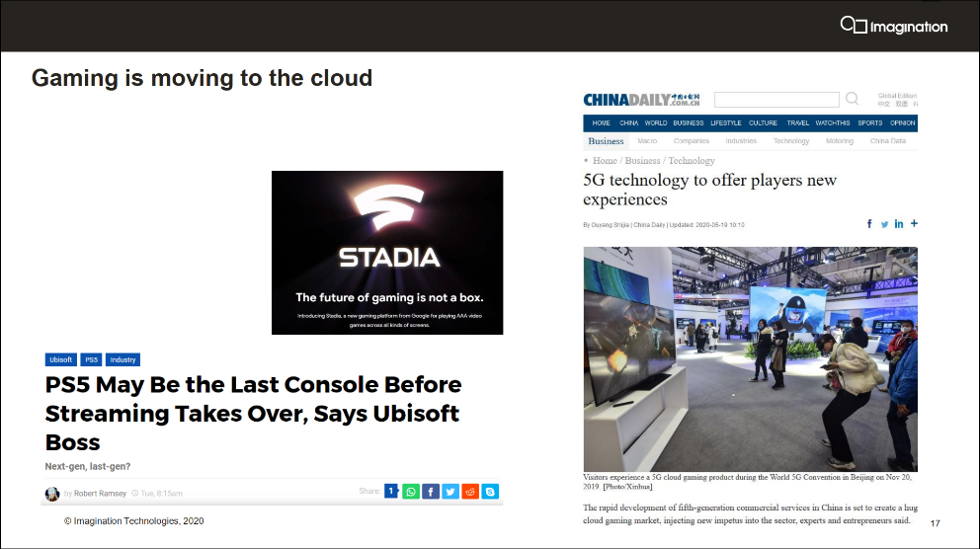Open LIFESTYLE navigation item
Viewport: 980px width, 549px height.
coord(726,123)
